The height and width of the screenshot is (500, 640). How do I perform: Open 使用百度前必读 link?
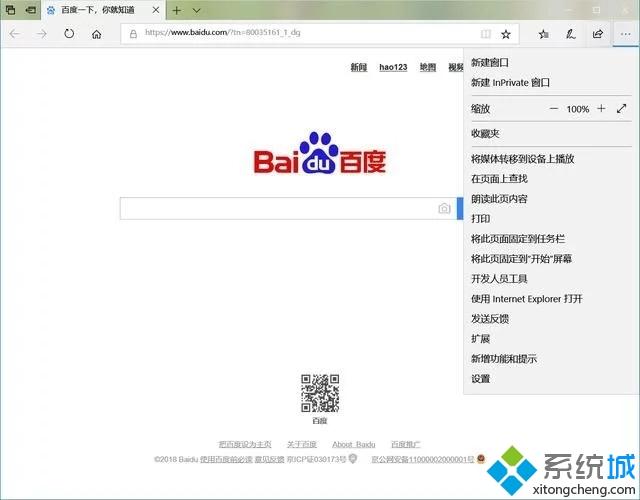coord(226,459)
